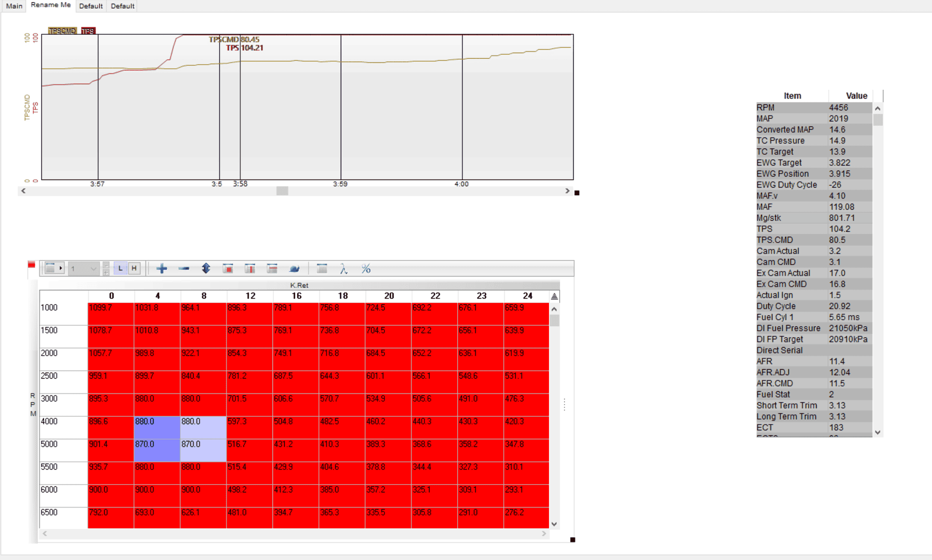Select the 870.0 cell in row 5000 column 8

click(x=203, y=450)
